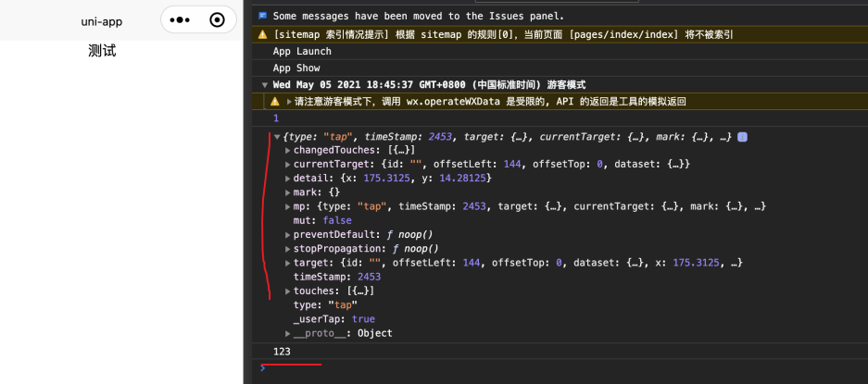Expand the preventDefault function entry
This screenshot has width=868, height=384.
pyautogui.click(x=288, y=235)
